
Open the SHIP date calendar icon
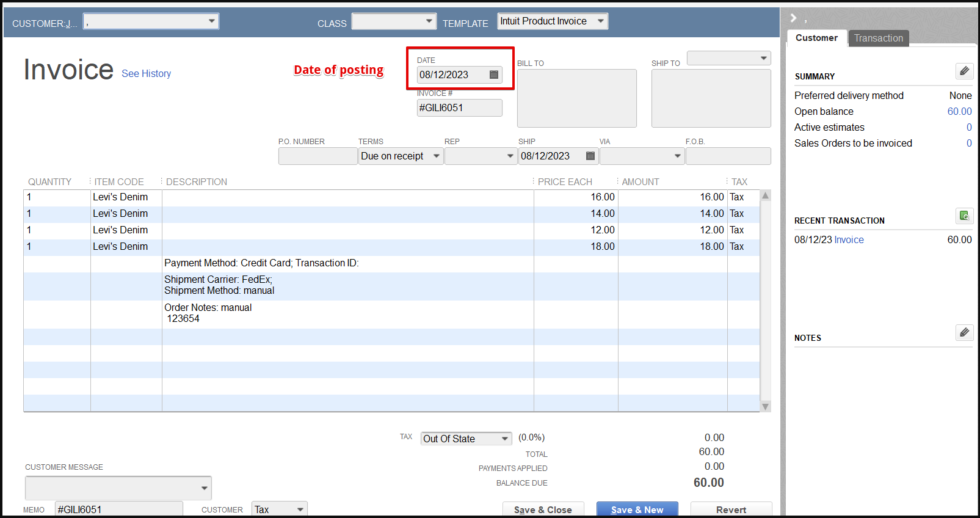[590, 156]
